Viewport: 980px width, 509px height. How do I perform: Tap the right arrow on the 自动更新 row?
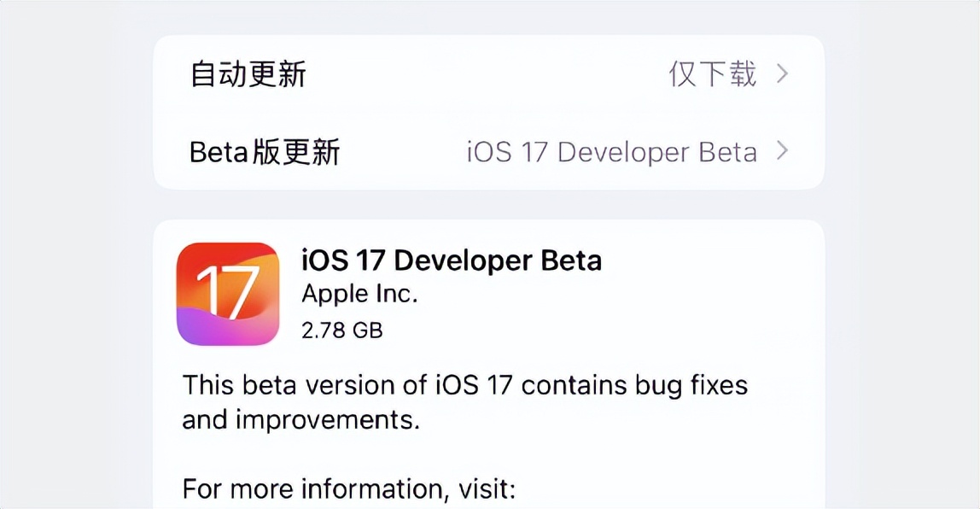[783, 75]
